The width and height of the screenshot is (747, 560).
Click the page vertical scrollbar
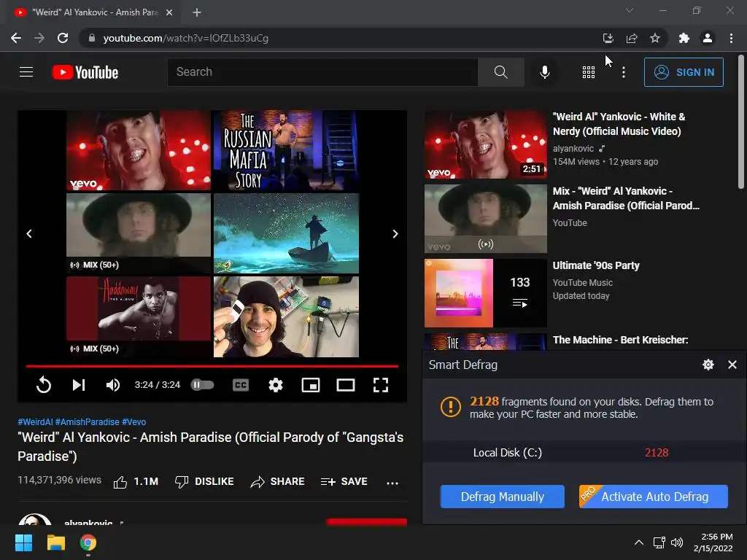[x=741, y=122]
